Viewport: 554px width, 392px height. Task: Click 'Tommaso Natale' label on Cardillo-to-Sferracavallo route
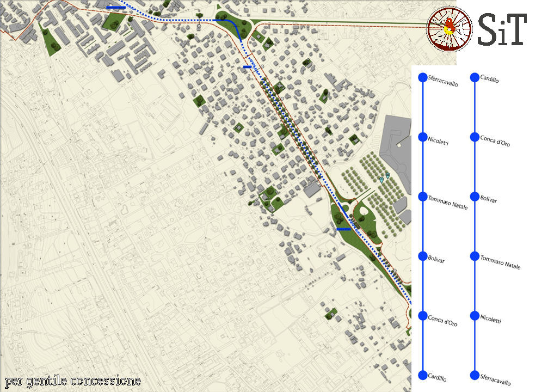coord(500,262)
